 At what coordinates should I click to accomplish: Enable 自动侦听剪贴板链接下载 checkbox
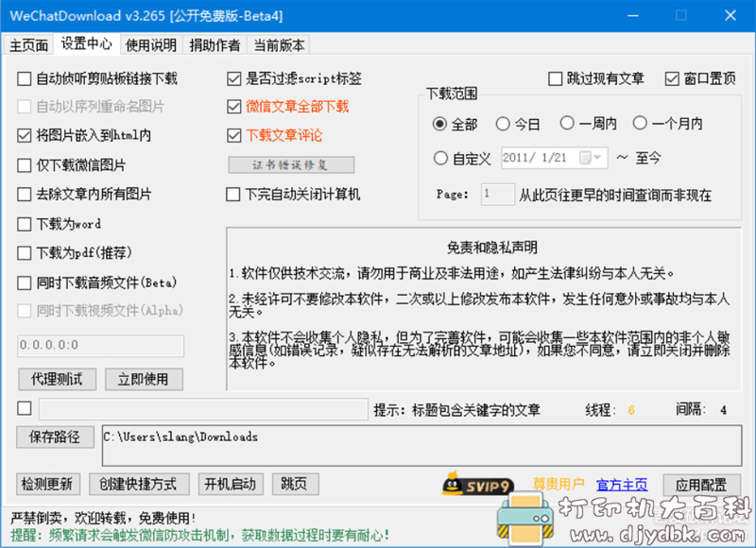pyautogui.click(x=25, y=78)
